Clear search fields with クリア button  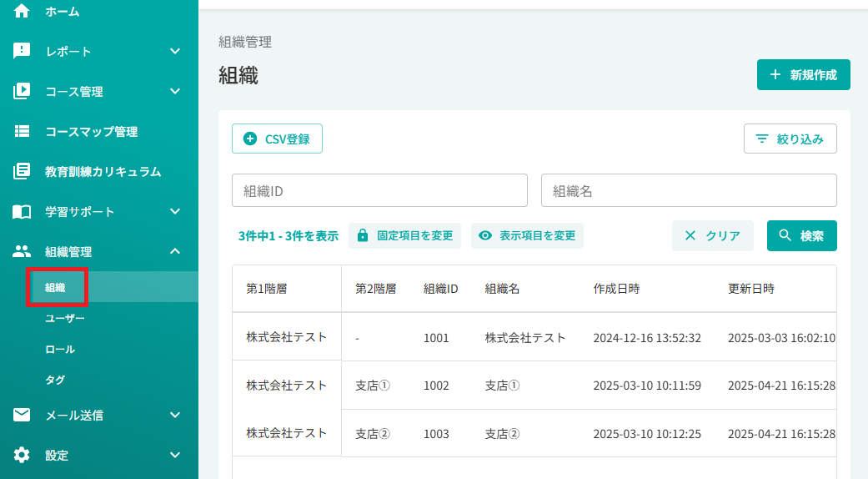pyautogui.click(x=712, y=236)
